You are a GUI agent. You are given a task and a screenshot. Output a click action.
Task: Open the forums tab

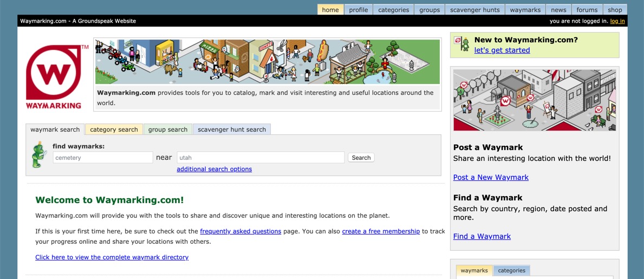click(587, 10)
